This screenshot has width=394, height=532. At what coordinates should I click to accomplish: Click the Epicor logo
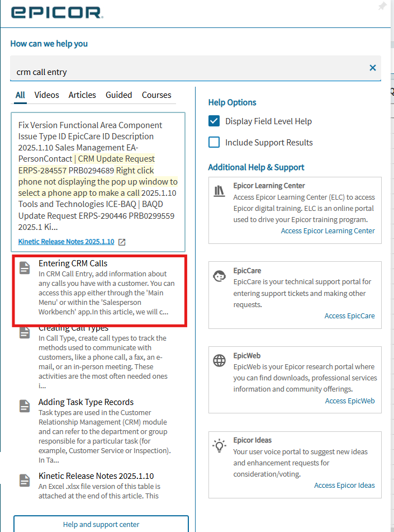tap(57, 12)
